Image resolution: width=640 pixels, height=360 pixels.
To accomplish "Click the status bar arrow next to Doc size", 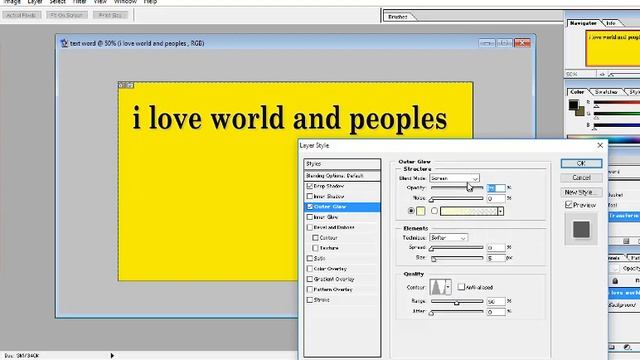I will click(112, 356).
